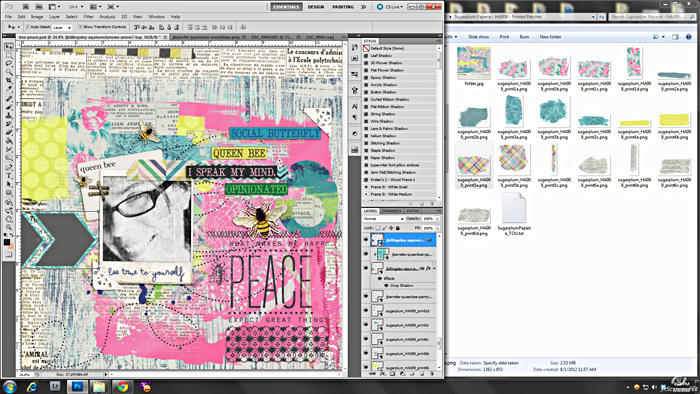
Task: Switch to jbarrette-queenbee-wordstrips document tab
Action: pyautogui.click(x=205, y=37)
